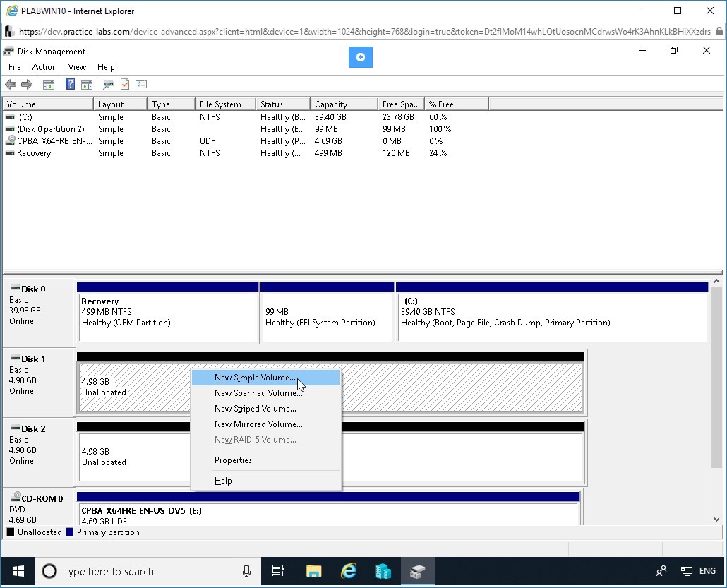727x588 pixels.
Task: Open the Help menu
Action: pyautogui.click(x=106, y=67)
